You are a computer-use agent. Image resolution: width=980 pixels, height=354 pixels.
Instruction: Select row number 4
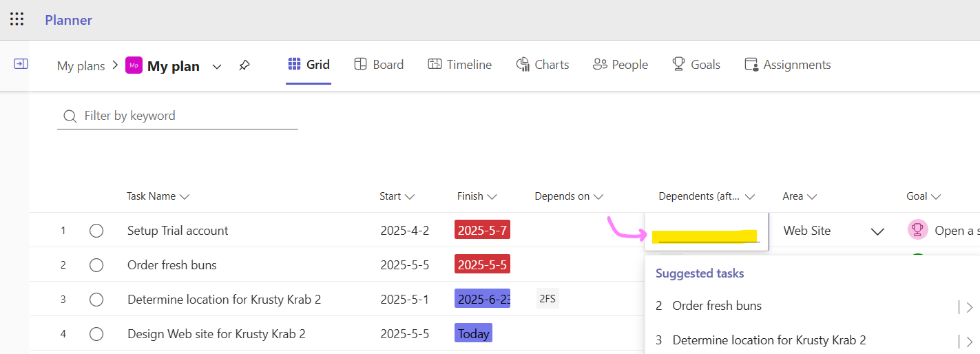tap(63, 334)
